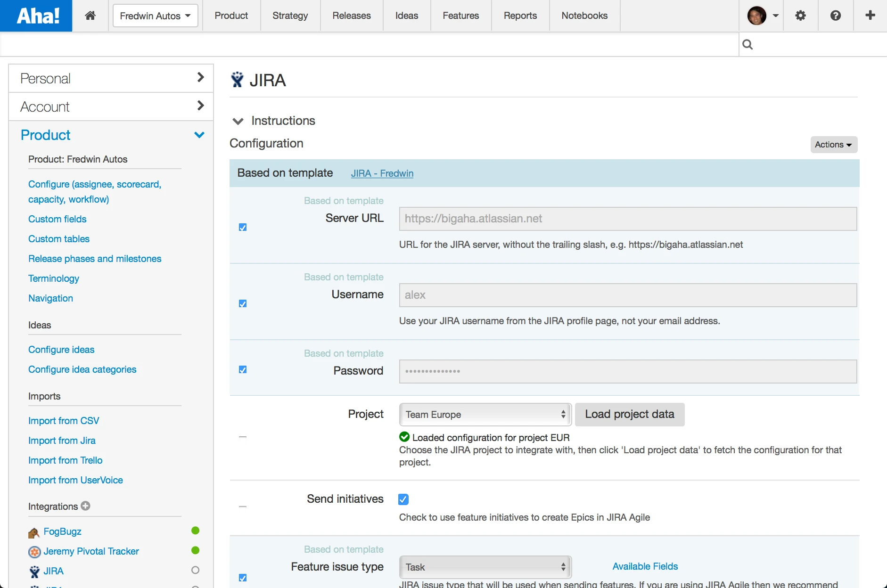Open the Fredwin Autos product dropdown

point(156,16)
